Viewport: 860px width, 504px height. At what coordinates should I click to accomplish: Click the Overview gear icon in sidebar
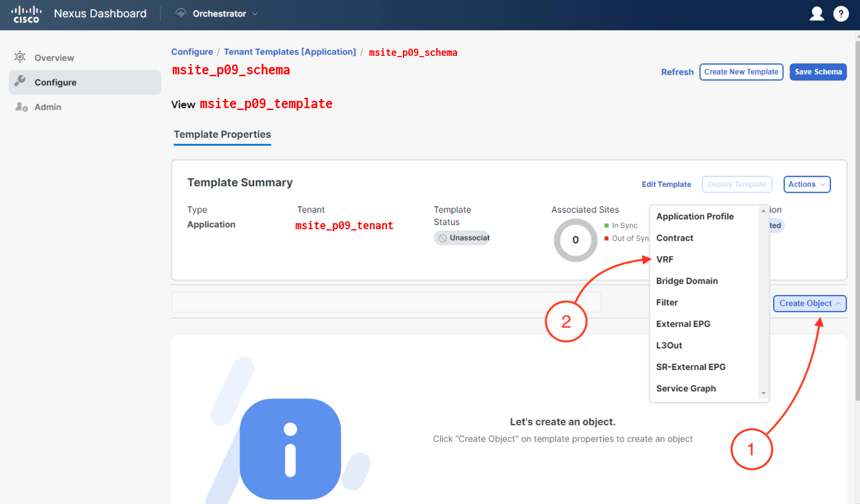coord(20,57)
